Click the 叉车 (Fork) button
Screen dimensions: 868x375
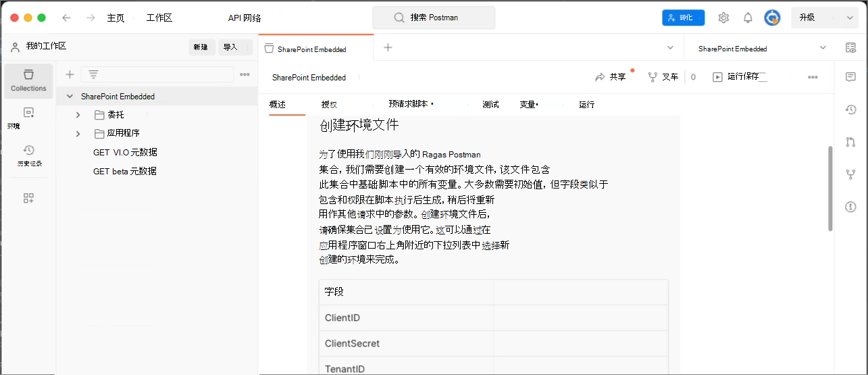point(663,77)
